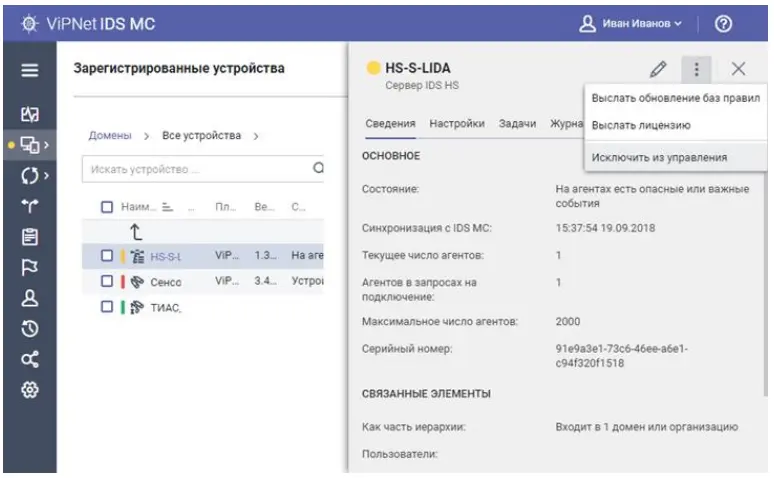
Task: Click the sort icon in name column
Action: [x=168, y=207]
